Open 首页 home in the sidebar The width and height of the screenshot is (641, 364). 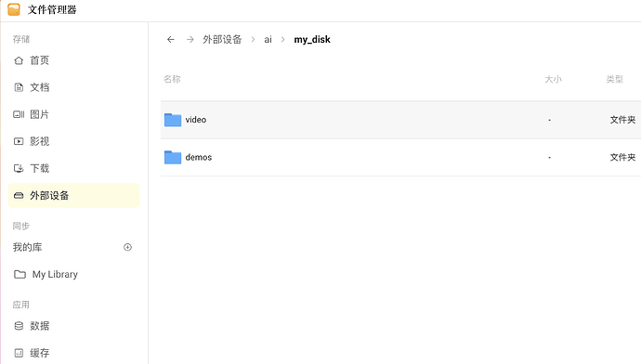(x=73, y=60)
